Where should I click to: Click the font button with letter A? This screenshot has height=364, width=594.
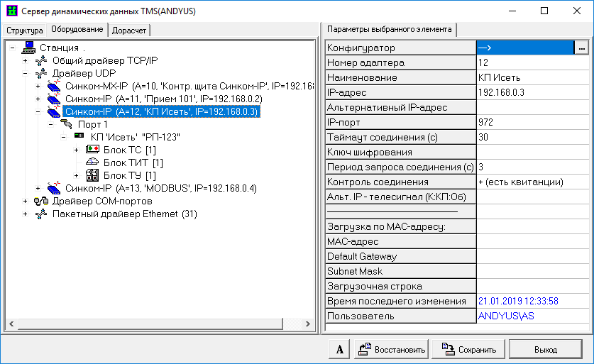339,349
